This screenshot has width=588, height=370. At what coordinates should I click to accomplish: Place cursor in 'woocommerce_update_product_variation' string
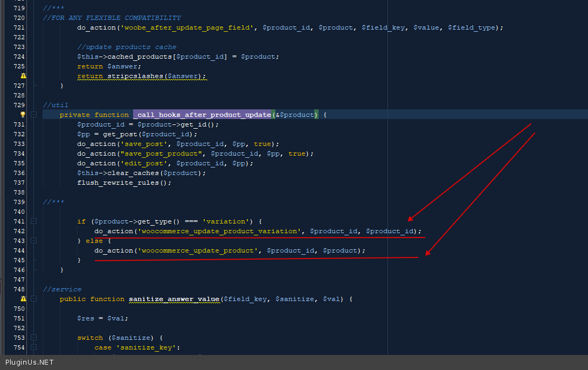tap(219, 231)
